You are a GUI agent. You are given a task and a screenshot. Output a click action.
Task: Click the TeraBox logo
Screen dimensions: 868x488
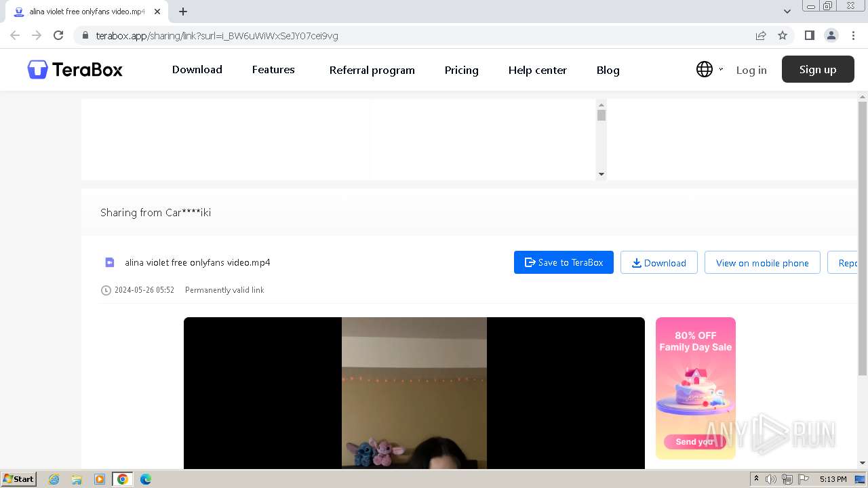(x=75, y=69)
